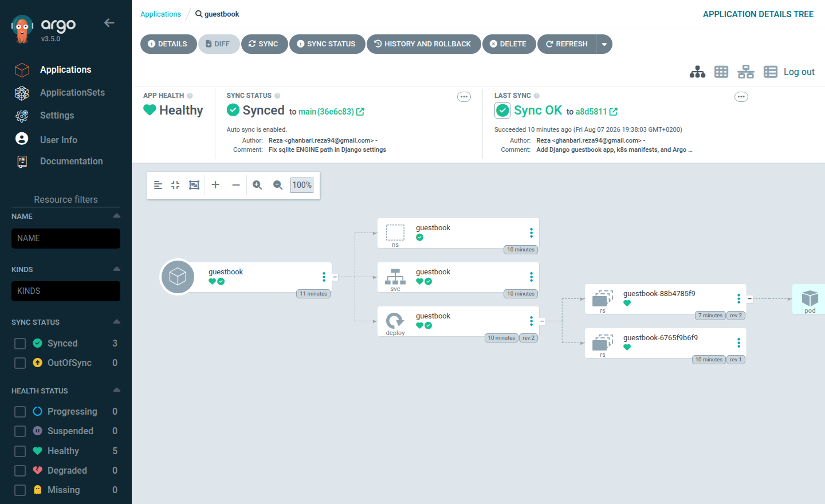Screen dimensions: 825x504
Task: Click the DELETE application button
Action: pyautogui.click(x=509, y=44)
